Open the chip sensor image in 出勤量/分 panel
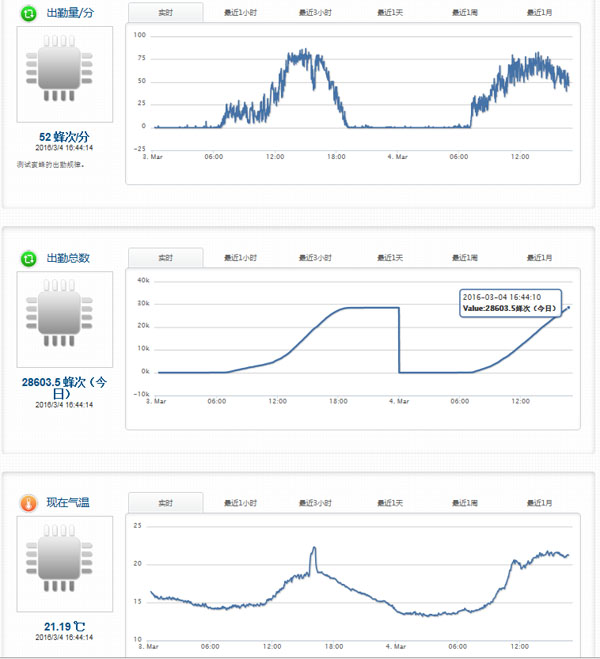The width and height of the screenshot is (600, 659). pyautogui.click(x=65, y=74)
